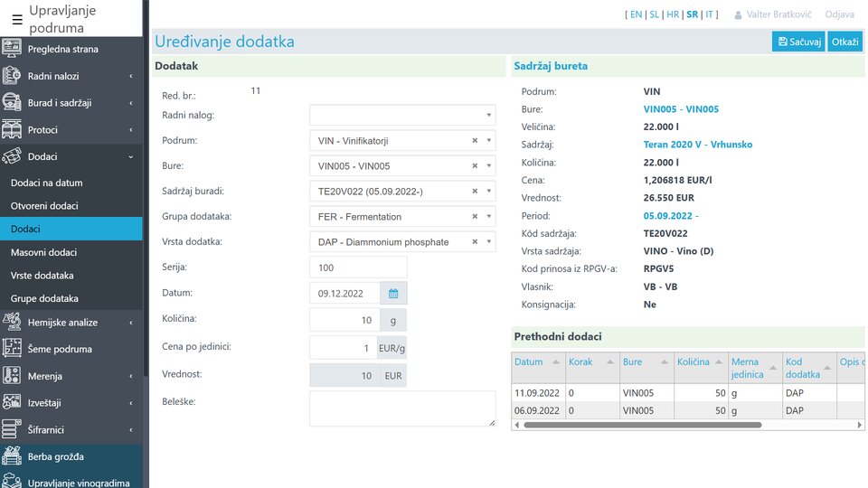The height and width of the screenshot is (488, 868).
Task: Sort previous additives by Datum column
Action: [x=529, y=361]
